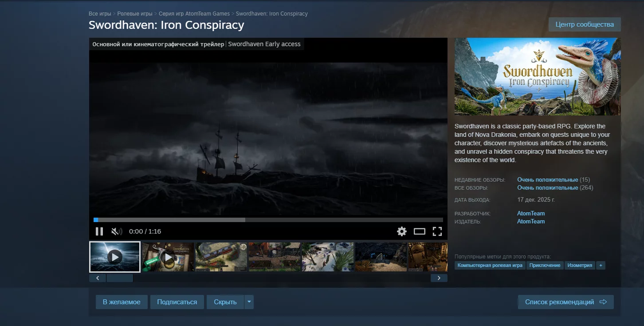Image resolution: width=644 pixels, height=326 pixels.
Task: Click the video progress bar
Action: click(268, 220)
